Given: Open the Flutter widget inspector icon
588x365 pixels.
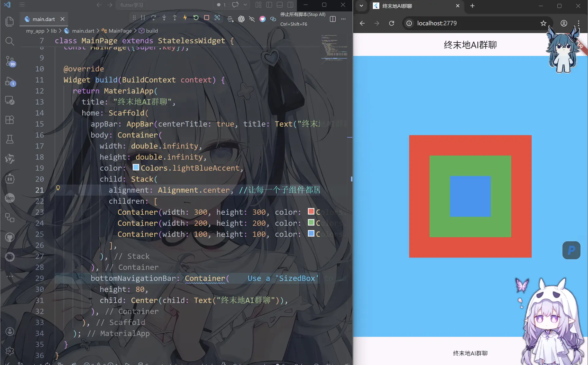Looking at the screenshot, I should 217,18.
